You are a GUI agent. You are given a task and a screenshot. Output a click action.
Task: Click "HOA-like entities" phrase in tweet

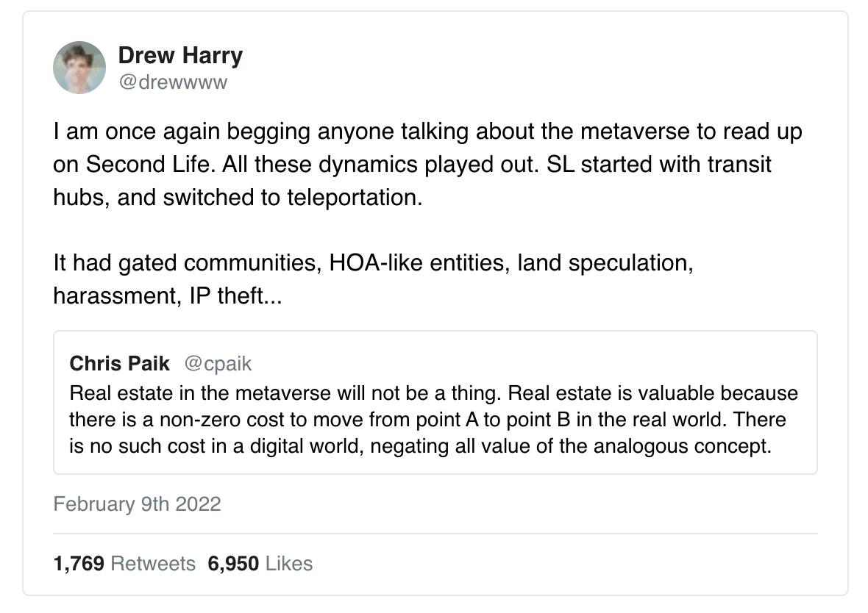(x=419, y=263)
